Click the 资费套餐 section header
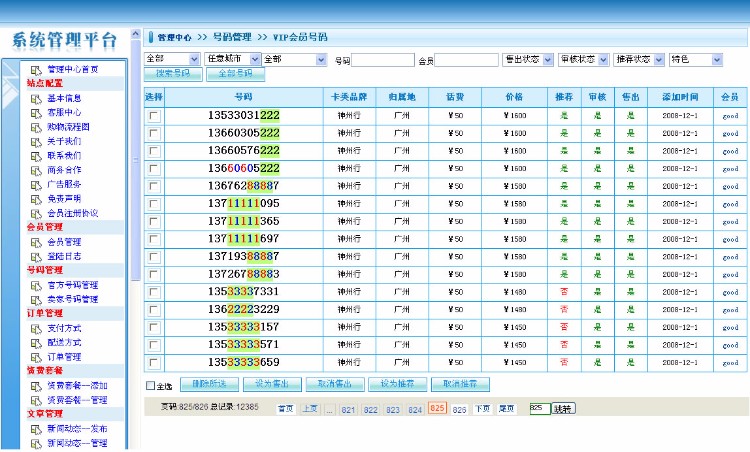This screenshot has width=750, height=452. coord(45,371)
